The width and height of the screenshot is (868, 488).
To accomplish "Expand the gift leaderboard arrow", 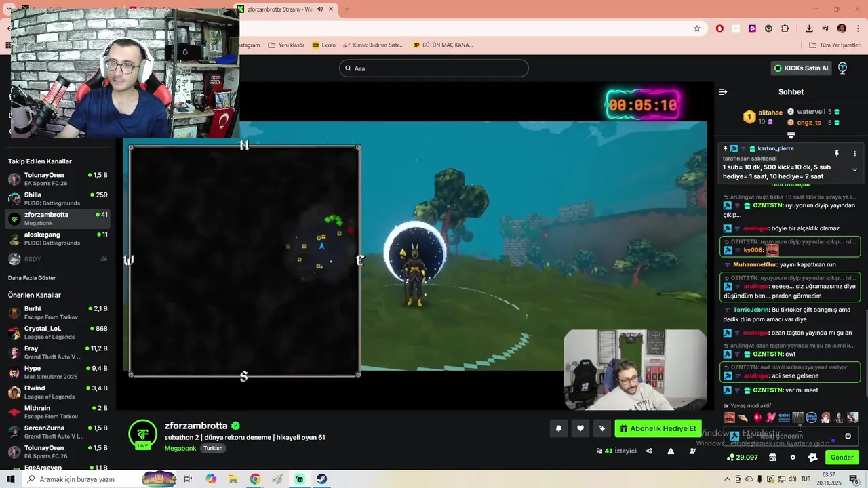I will pyautogui.click(x=791, y=136).
